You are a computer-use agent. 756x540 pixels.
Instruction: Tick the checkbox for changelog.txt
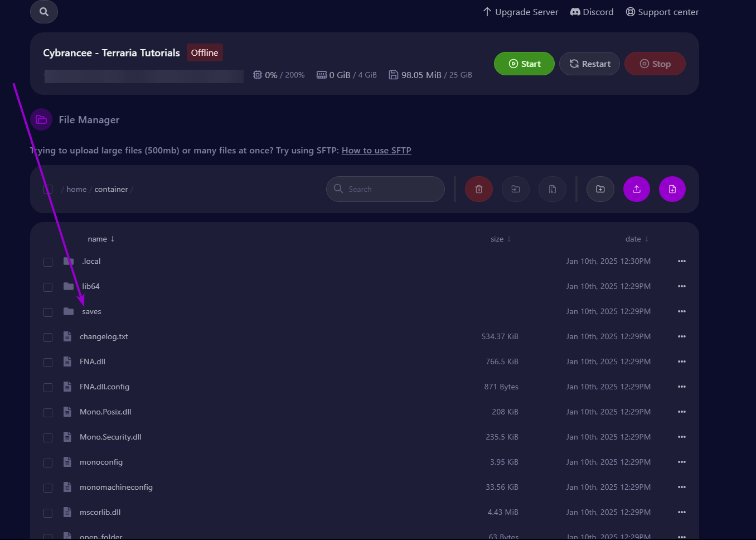[x=48, y=337]
